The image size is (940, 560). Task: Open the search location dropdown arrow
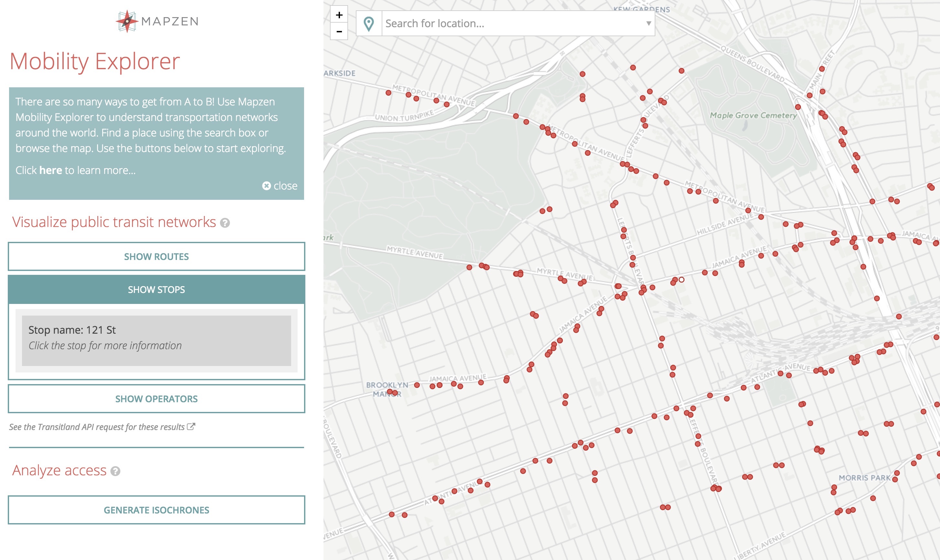click(x=648, y=23)
